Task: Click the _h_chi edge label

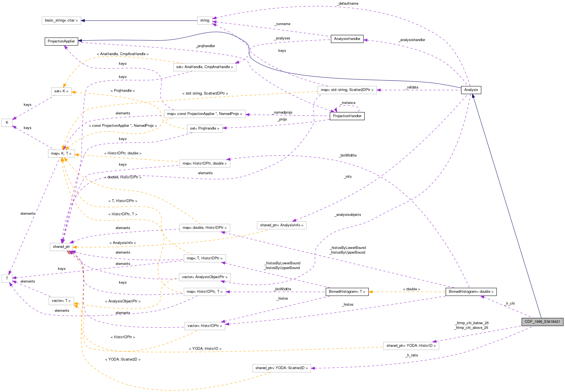Action: (510, 304)
